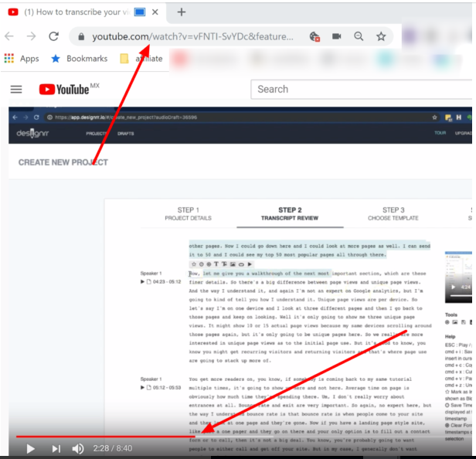Go back using Chrome's back arrow

9,36
